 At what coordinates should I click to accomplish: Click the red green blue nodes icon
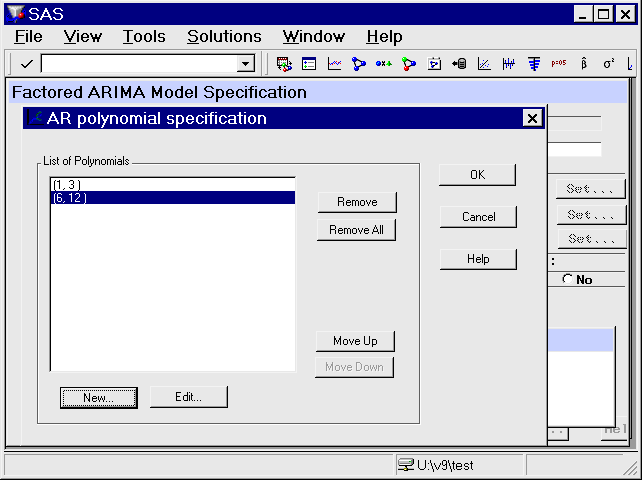click(x=409, y=64)
